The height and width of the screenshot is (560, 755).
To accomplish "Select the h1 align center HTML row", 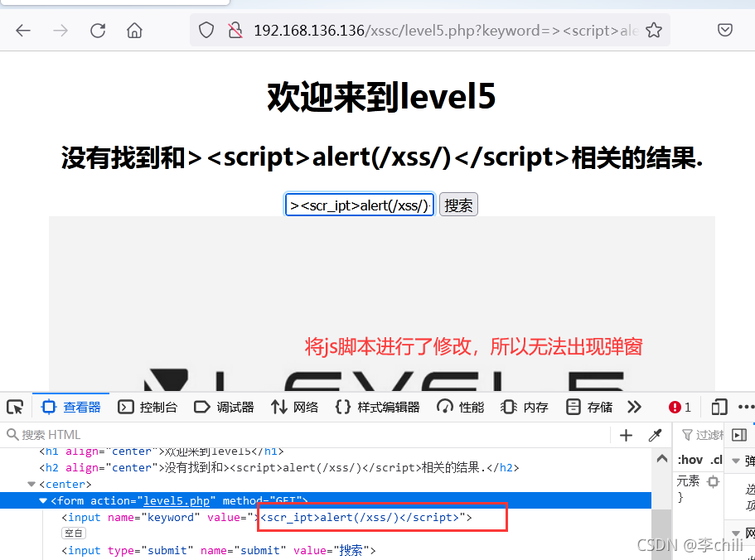I will 326,451.
